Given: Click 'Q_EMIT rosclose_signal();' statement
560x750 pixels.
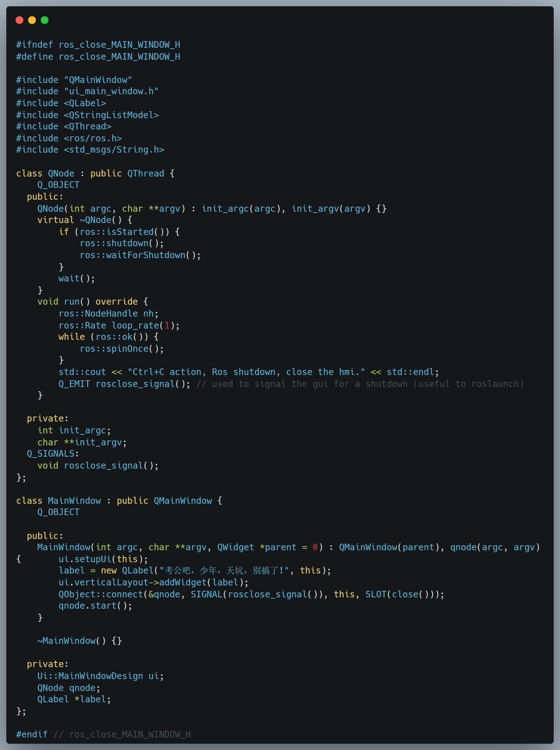Looking at the screenshot, I should tap(125, 384).
